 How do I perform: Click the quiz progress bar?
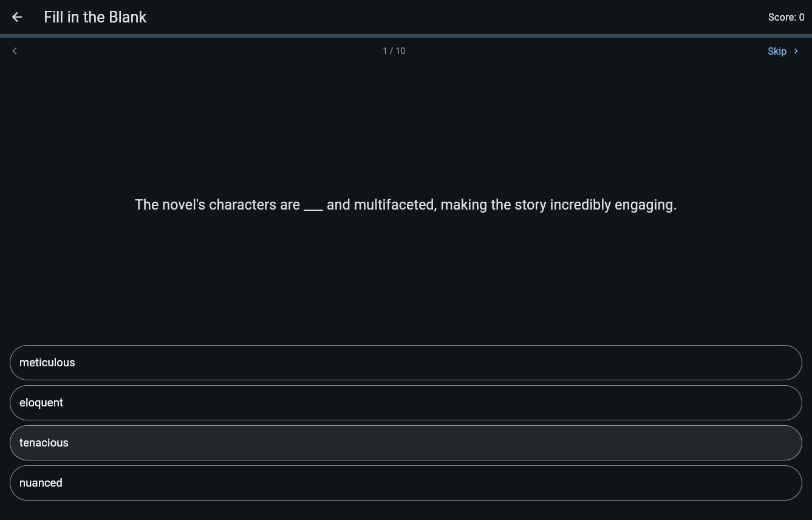tap(406, 36)
